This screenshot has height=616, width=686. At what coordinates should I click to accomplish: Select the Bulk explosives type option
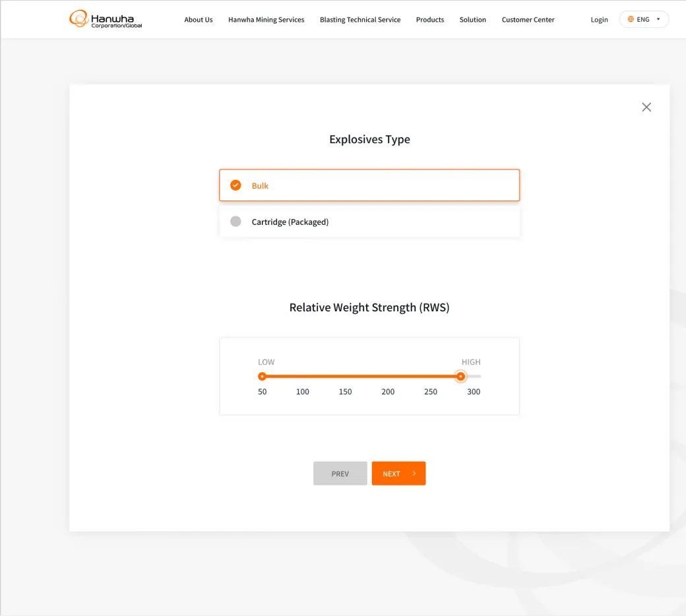(369, 185)
